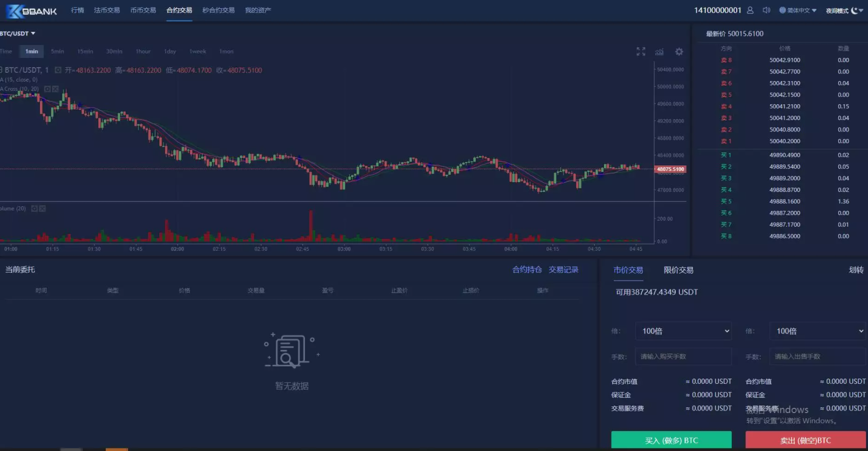Open the 简体中文 language dropdown

coord(798,10)
